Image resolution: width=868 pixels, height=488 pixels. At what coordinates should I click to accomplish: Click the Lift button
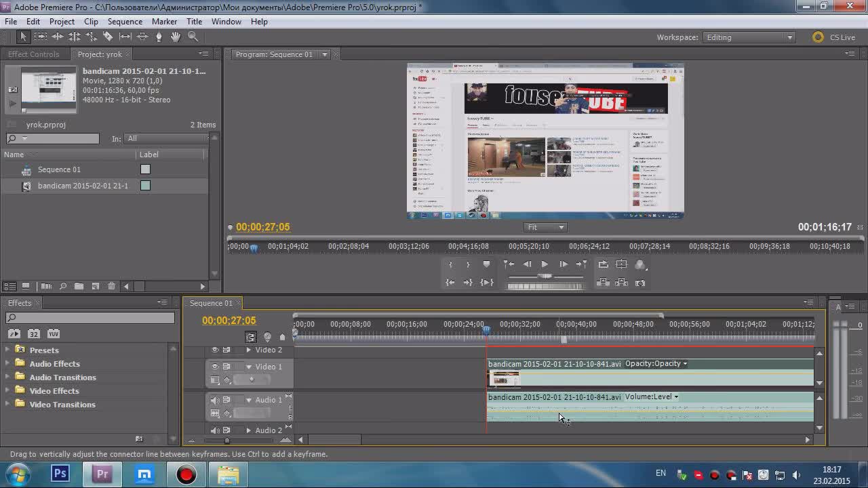[x=604, y=282]
